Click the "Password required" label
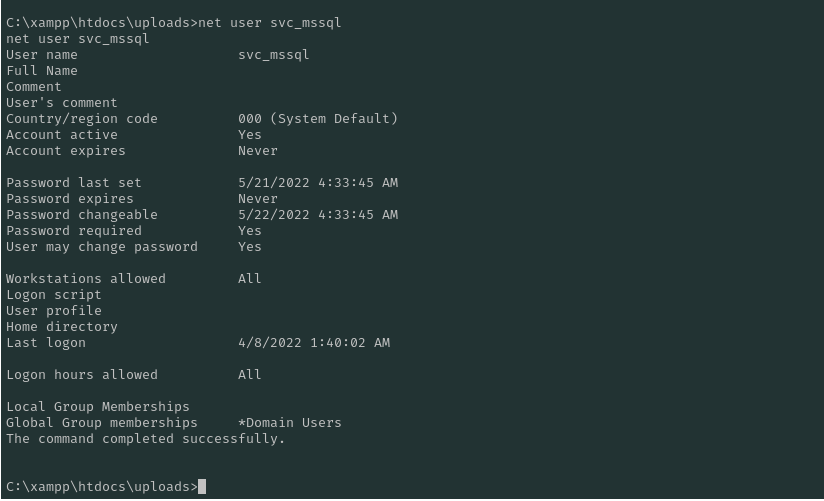This screenshot has height=501, width=824. [74, 231]
